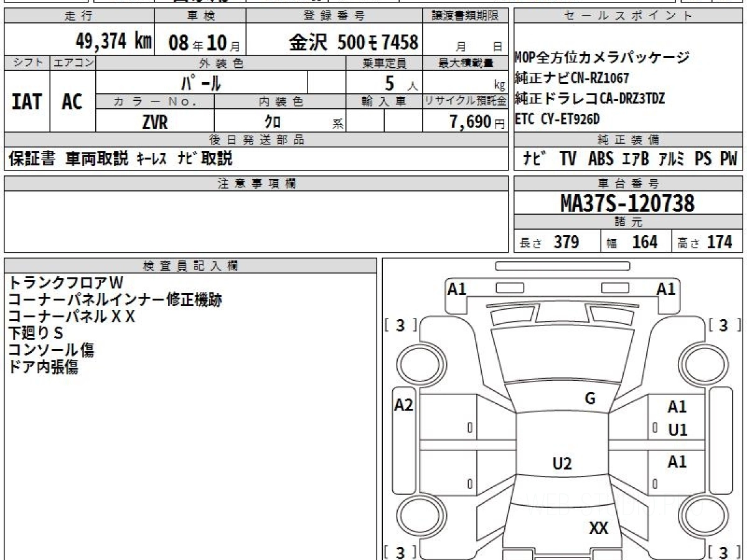Click the G mark on the windshield

point(590,399)
